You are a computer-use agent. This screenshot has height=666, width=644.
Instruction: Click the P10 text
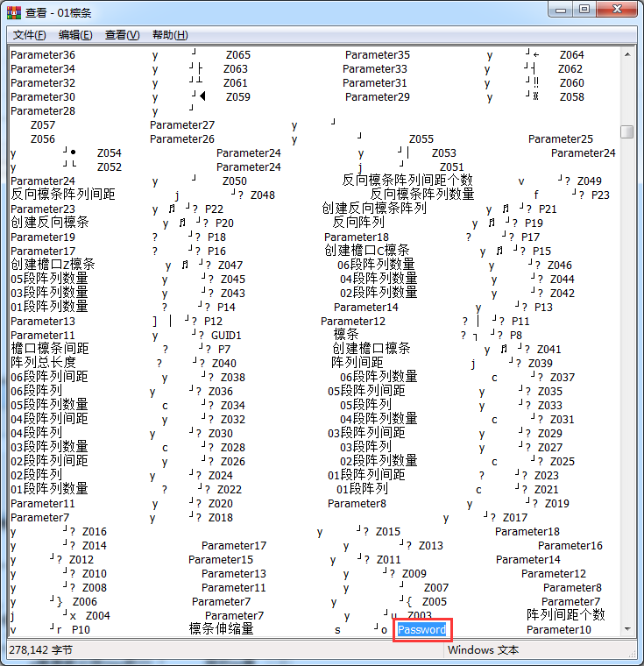[81, 629]
